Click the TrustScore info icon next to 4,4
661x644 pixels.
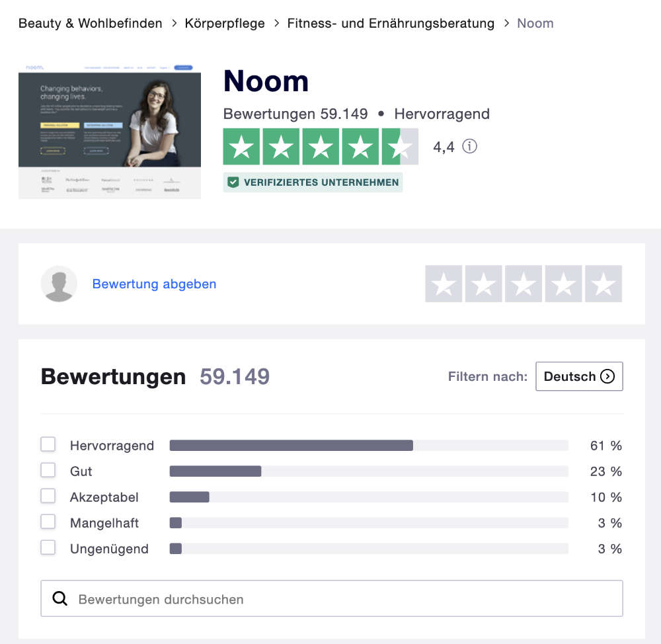tap(469, 146)
